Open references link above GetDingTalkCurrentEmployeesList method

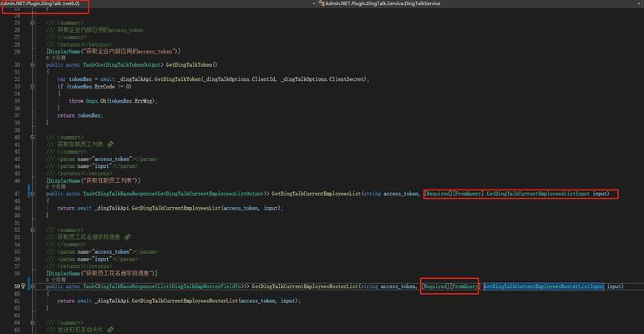pyautogui.click(x=55, y=187)
